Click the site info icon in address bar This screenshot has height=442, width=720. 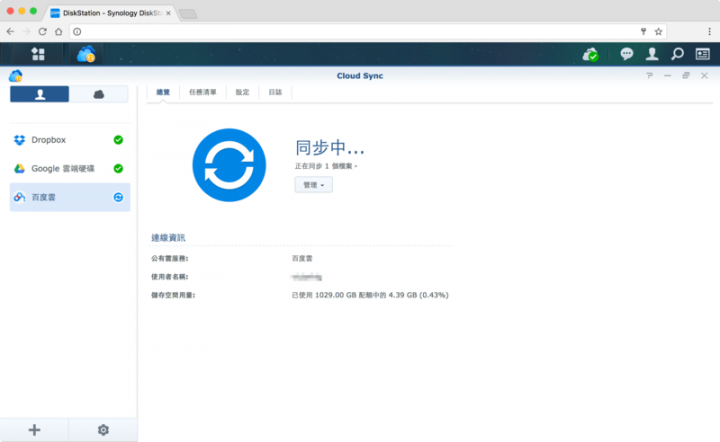[77, 32]
